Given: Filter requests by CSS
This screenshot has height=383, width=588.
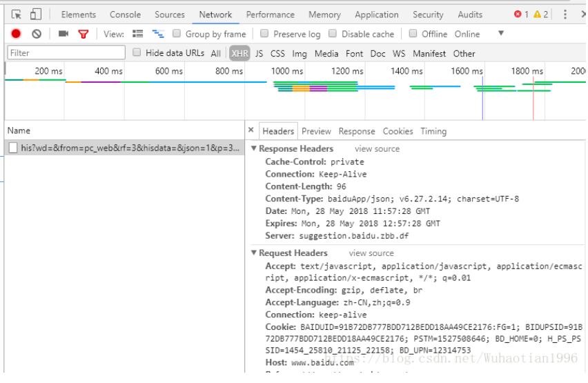Looking at the screenshot, I should 277,54.
